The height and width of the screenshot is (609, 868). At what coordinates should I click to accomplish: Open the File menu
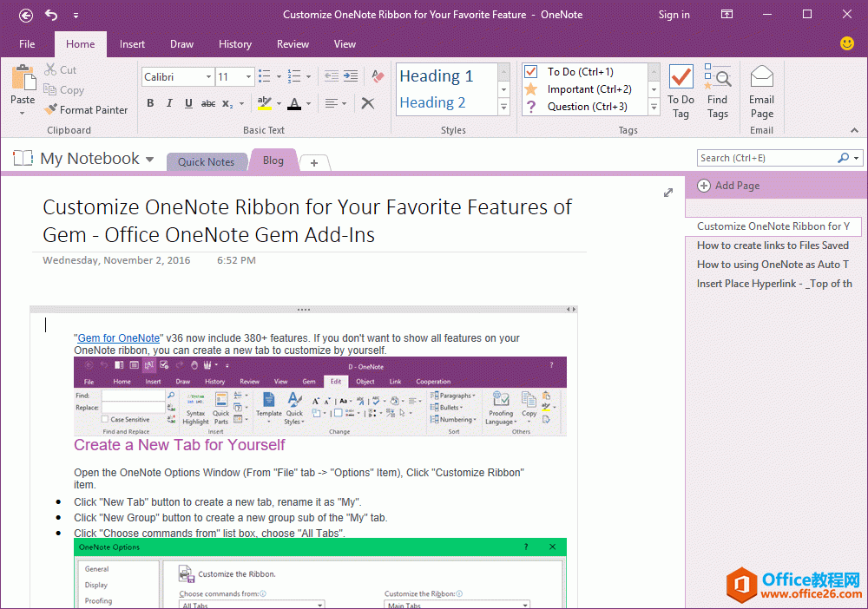pyautogui.click(x=27, y=44)
